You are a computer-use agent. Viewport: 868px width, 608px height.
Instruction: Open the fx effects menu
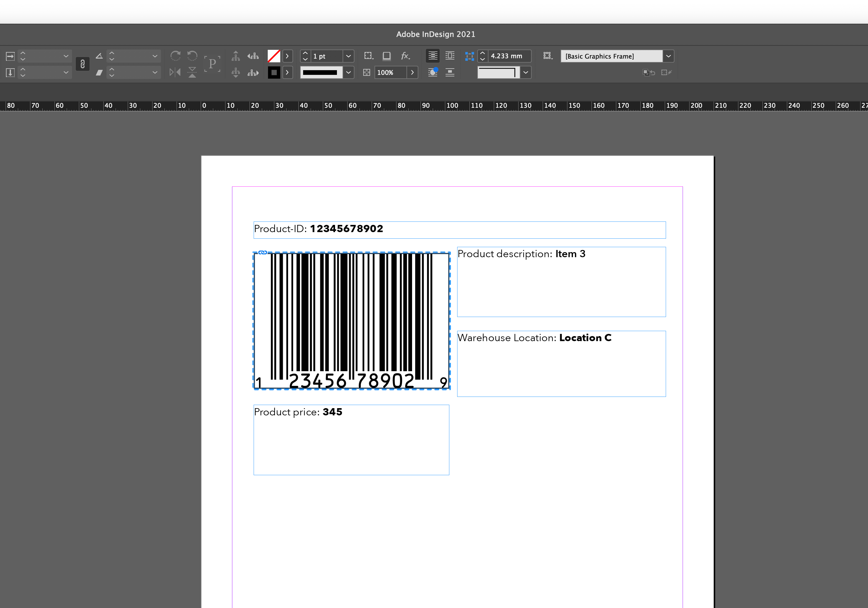coord(405,56)
